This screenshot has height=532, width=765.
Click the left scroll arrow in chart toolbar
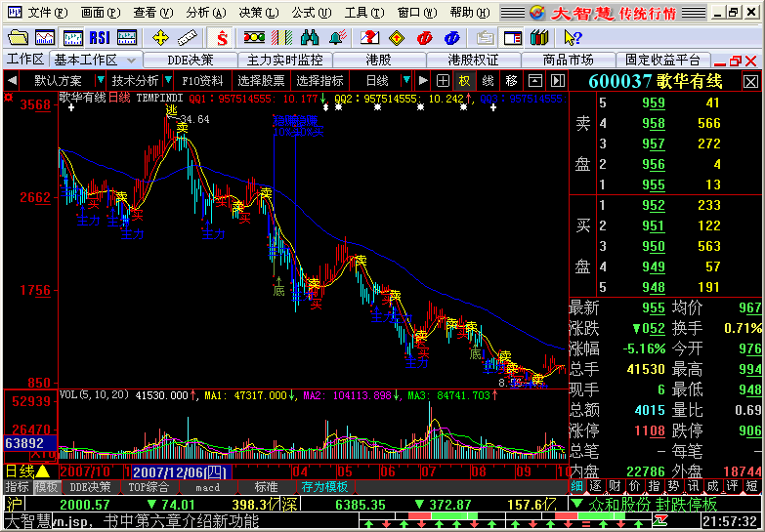(12, 80)
